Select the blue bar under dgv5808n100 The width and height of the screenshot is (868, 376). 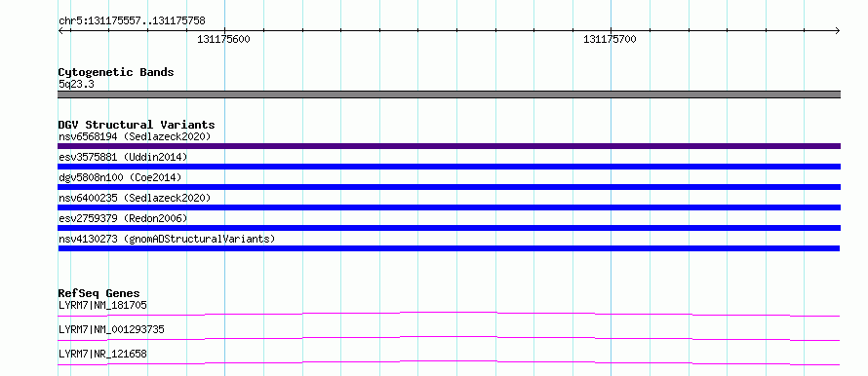point(450,187)
